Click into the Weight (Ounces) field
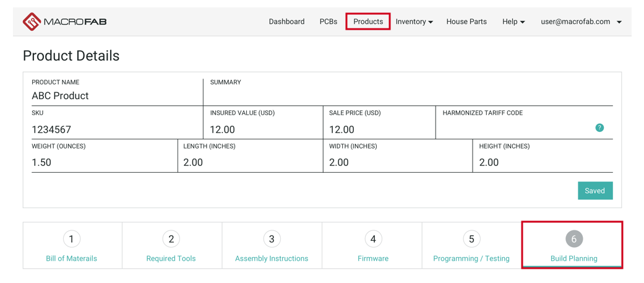The image size is (644, 283). coord(102,162)
